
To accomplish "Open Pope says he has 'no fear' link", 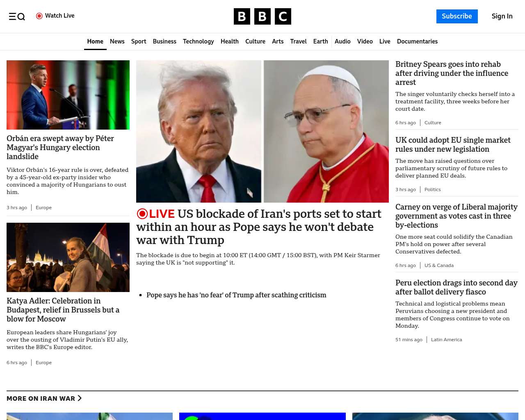I will coord(236,295).
